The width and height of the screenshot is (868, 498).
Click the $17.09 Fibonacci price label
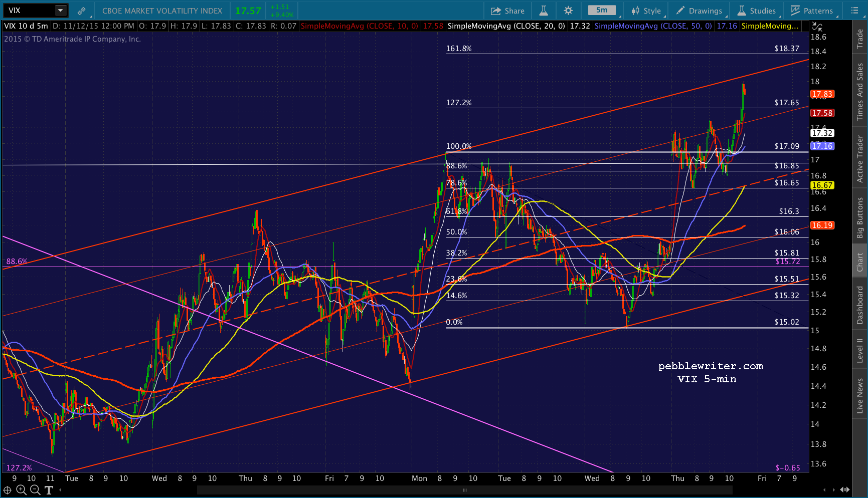787,146
